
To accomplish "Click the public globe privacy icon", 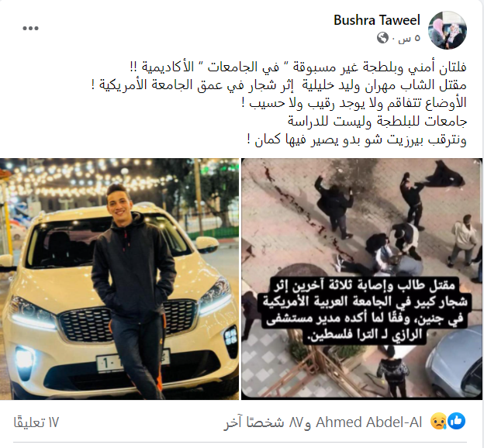I will (382, 38).
